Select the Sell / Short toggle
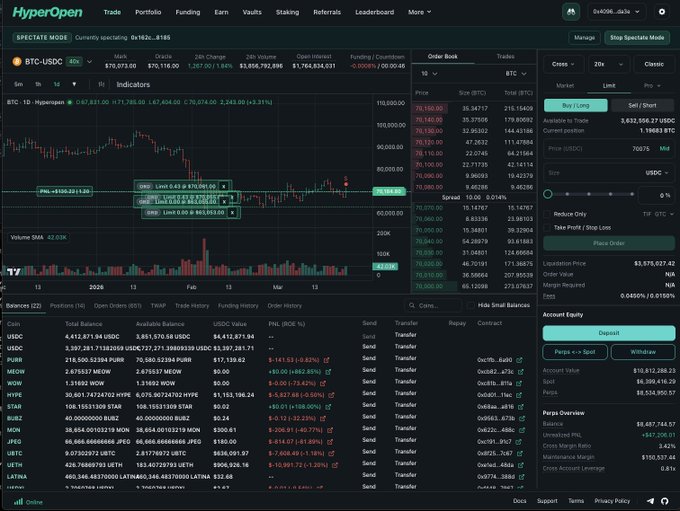The height and width of the screenshot is (511, 680). 642,105
